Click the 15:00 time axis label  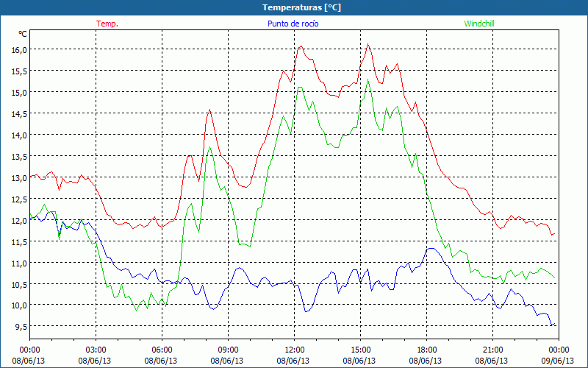(360, 350)
